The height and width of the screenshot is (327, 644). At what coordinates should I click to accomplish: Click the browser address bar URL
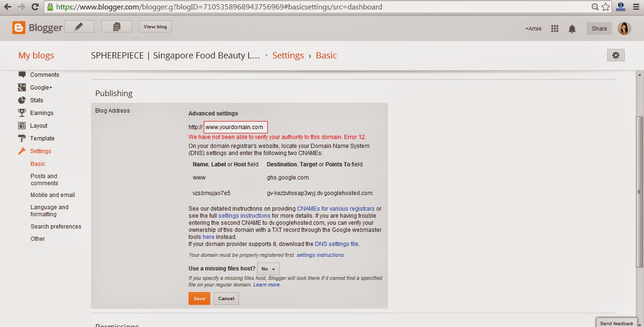click(219, 7)
